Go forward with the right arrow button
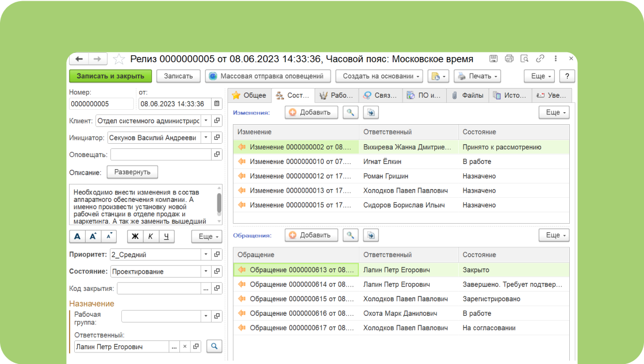 pos(97,59)
